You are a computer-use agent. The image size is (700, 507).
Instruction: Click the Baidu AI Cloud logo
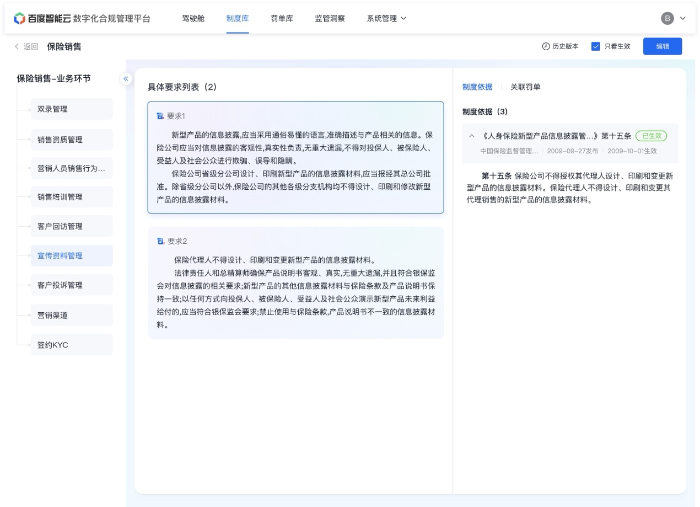pos(42,18)
